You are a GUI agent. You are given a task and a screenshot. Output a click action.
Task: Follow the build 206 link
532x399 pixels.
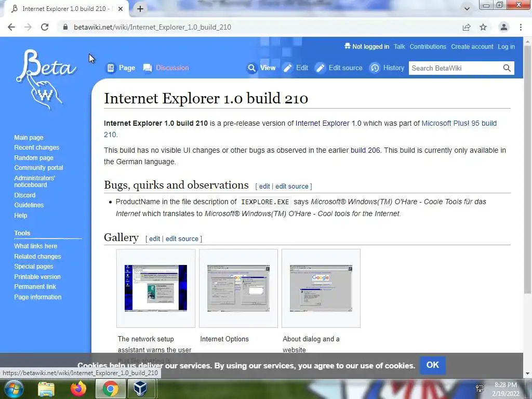(365, 150)
